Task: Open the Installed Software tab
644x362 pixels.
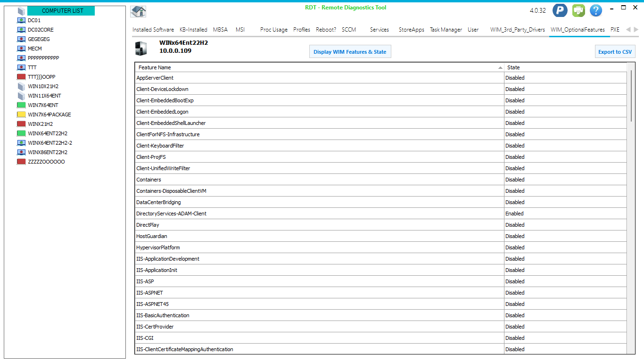Action: click(x=153, y=30)
